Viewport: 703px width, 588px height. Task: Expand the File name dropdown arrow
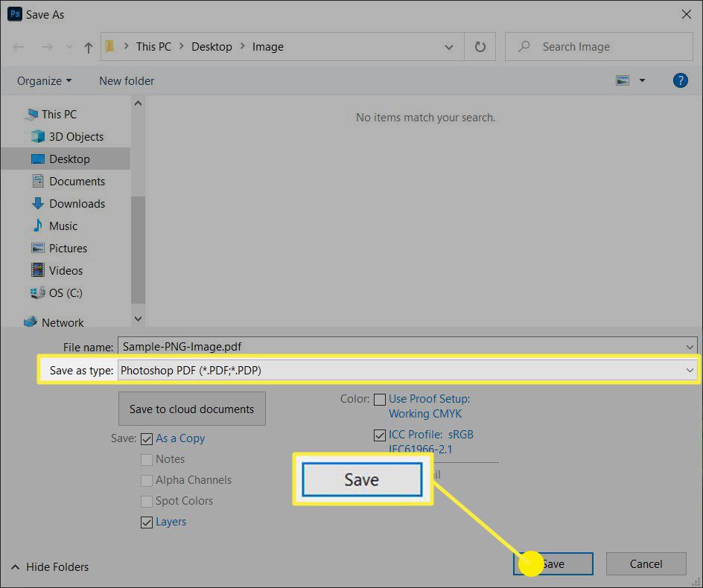click(x=690, y=347)
